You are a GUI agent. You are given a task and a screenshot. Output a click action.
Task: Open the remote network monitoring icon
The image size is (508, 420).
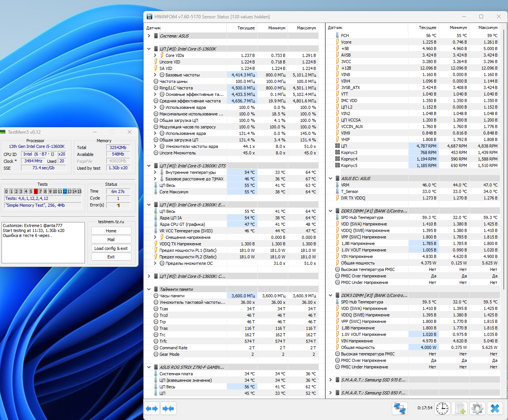coord(400,409)
